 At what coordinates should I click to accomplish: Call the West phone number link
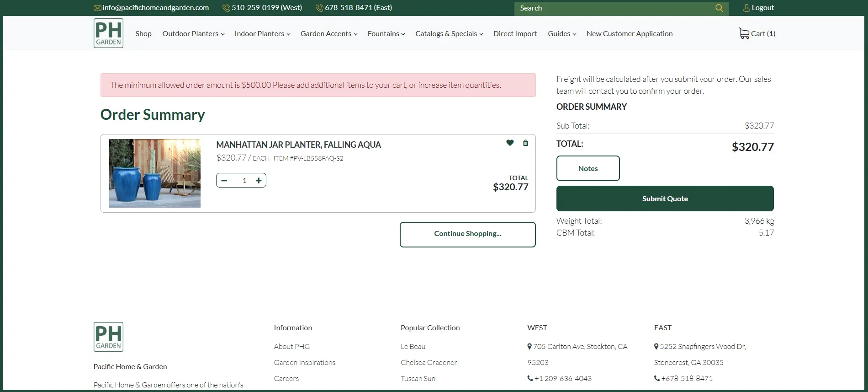click(x=262, y=8)
